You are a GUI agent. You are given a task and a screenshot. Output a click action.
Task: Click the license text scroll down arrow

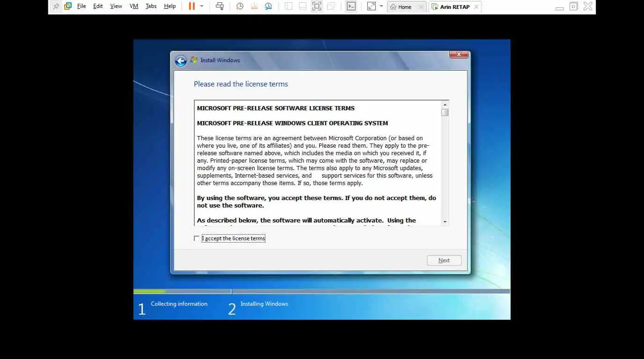[445, 222]
